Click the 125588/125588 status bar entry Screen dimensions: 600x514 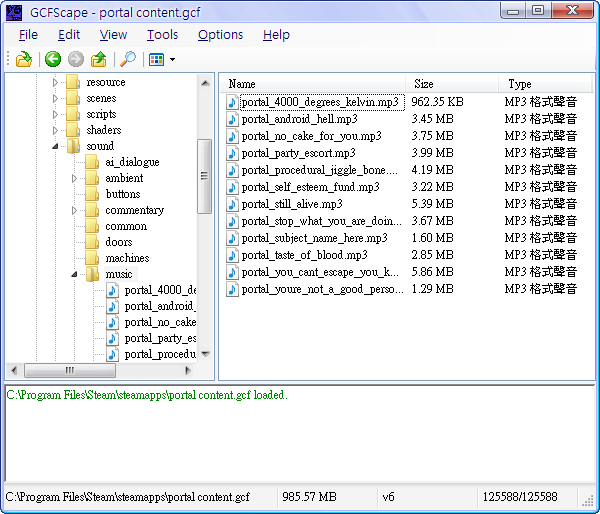(x=520, y=497)
